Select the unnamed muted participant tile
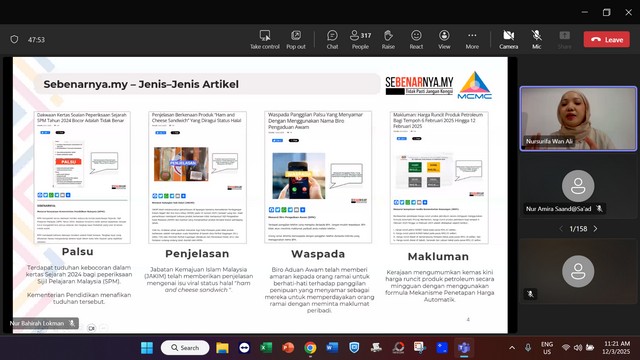640x360 pixels. [x=578, y=271]
